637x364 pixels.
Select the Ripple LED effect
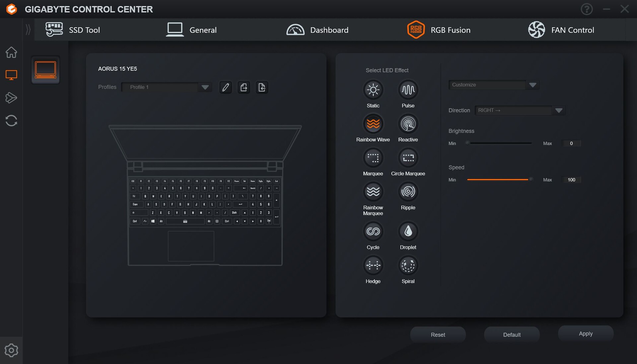pos(408,191)
